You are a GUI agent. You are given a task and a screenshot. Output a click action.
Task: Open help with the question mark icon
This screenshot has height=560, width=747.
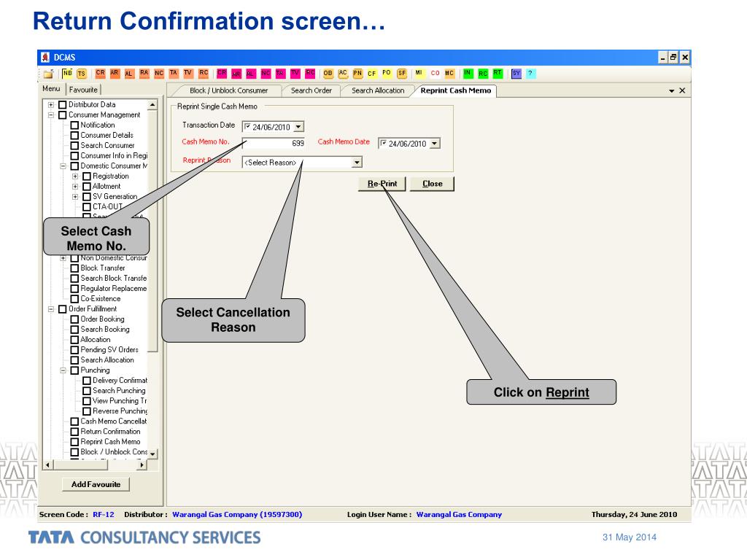point(530,74)
